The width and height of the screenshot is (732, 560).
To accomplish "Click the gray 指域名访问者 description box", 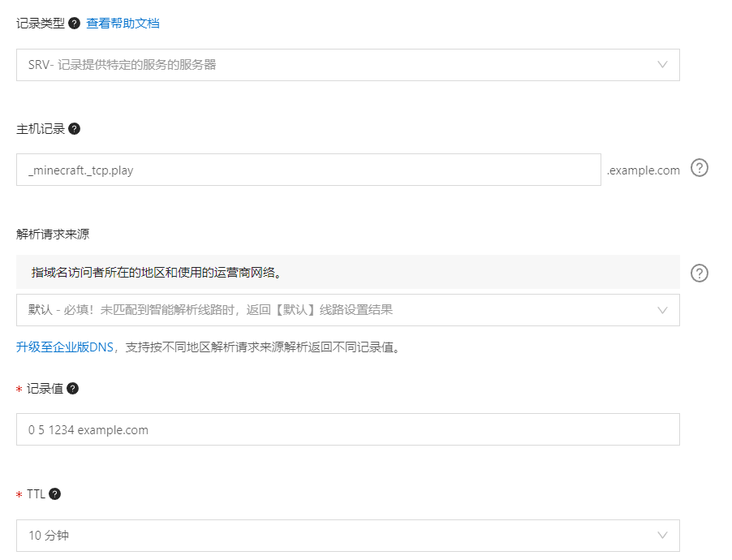I will 347,273.
